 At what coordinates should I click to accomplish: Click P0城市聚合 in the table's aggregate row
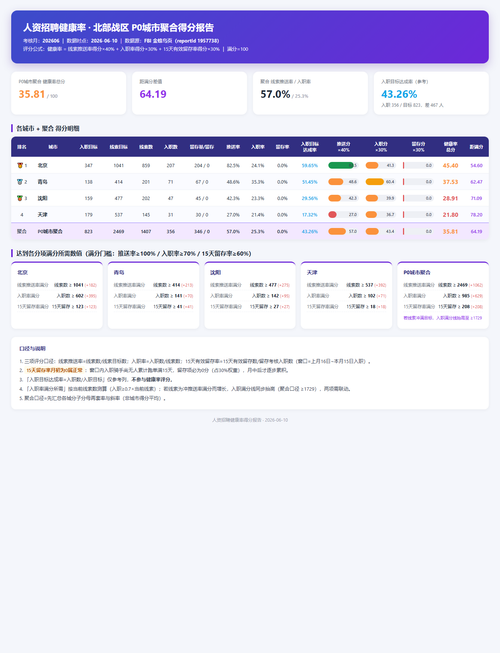pyautogui.click(x=50, y=231)
